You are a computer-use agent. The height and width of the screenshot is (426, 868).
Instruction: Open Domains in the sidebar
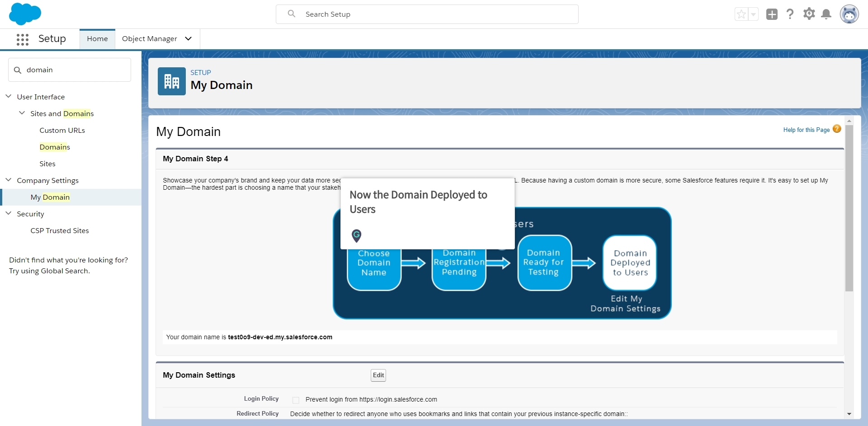[55, 147]
